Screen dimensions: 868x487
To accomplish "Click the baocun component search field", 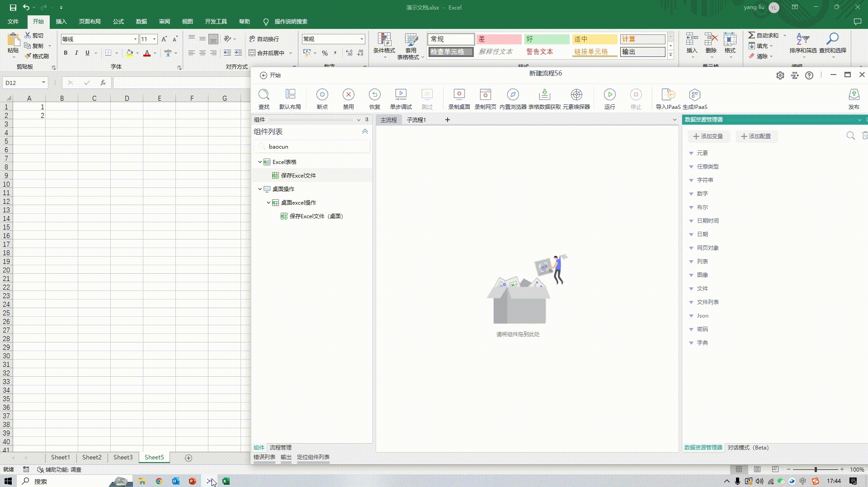I will coord(312,147).
